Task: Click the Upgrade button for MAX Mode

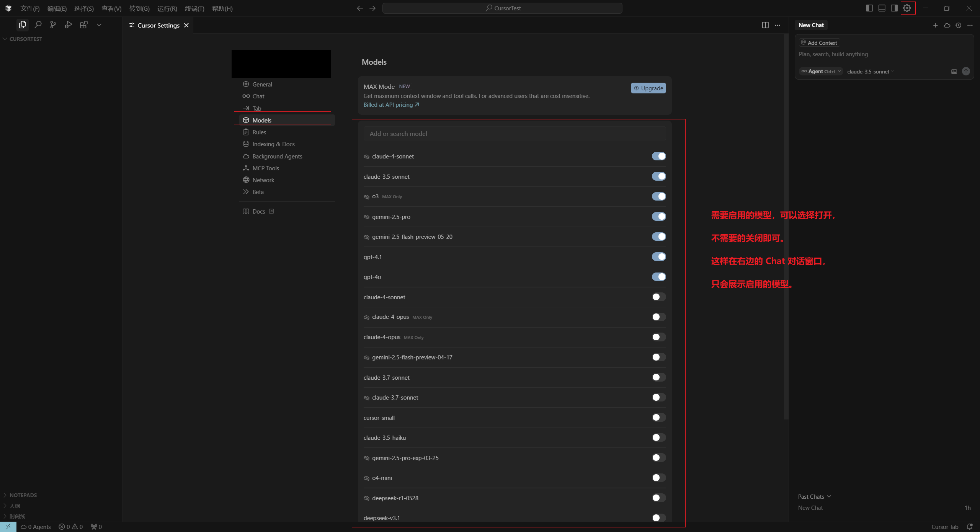Action: [x=648, y=88]
